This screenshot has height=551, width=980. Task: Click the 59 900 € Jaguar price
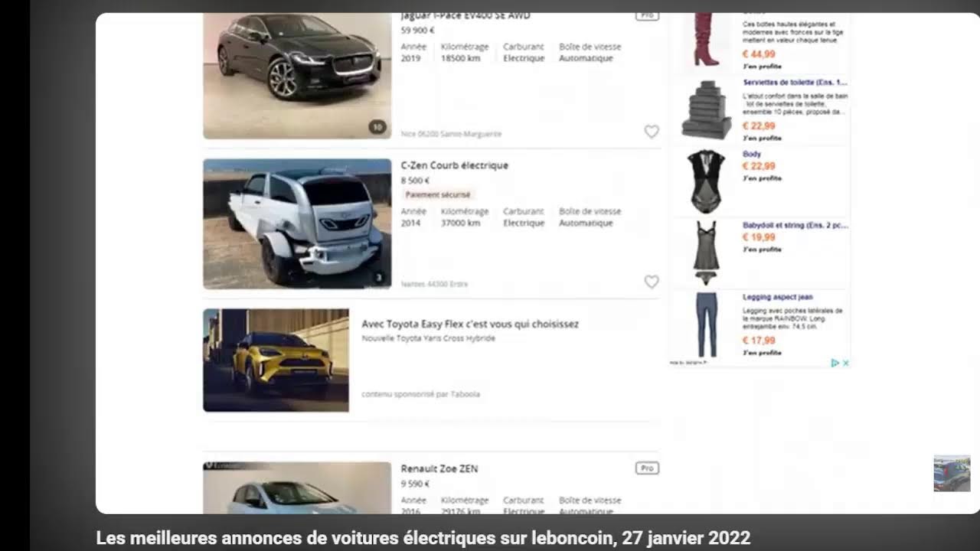(418, 31)
